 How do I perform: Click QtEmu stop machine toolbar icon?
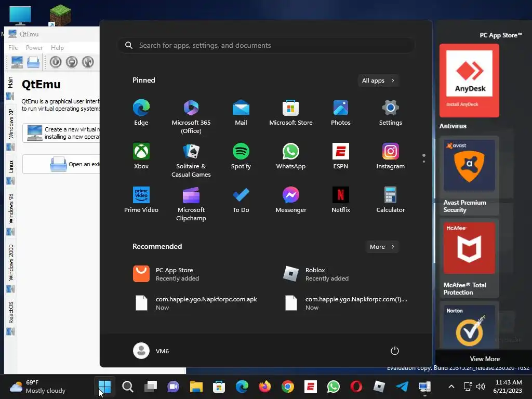[x=72, y=62]
